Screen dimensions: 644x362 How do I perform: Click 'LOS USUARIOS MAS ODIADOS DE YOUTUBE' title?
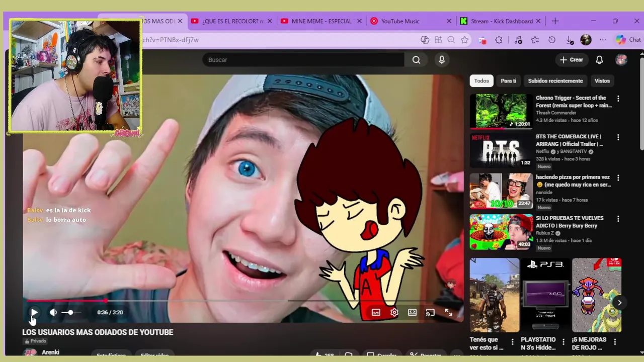click(x=98, y=332)
